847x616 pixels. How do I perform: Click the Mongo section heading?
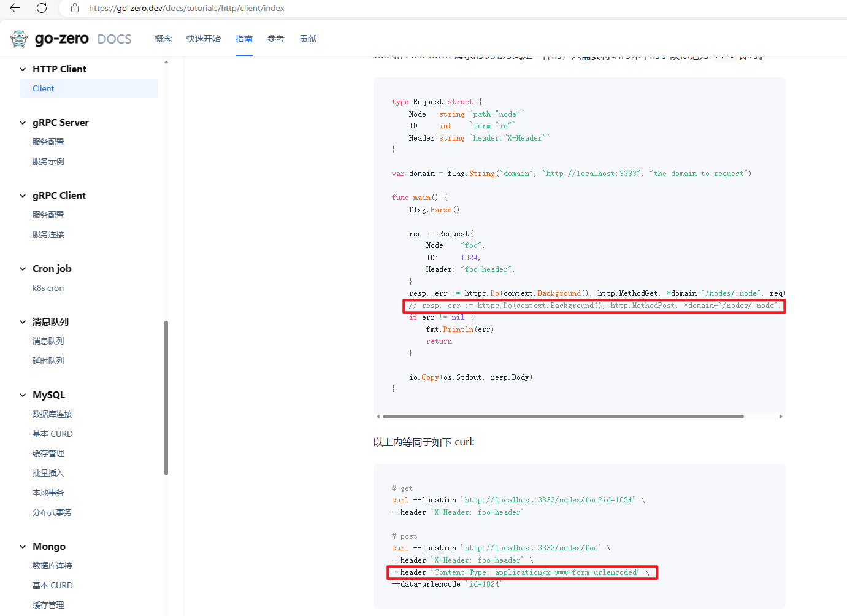click(49, 547)
